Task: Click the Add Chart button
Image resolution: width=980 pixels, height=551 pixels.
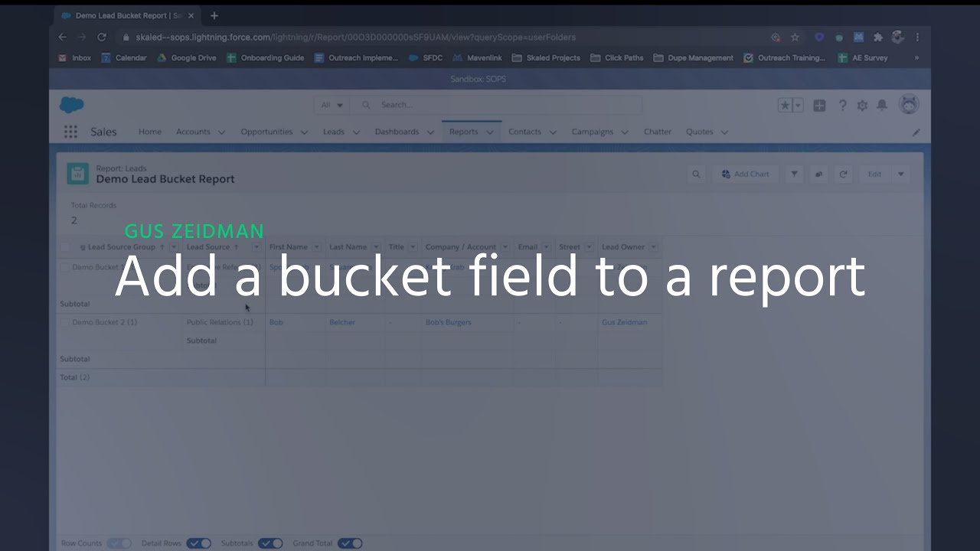Action: (x=745, y=174)
